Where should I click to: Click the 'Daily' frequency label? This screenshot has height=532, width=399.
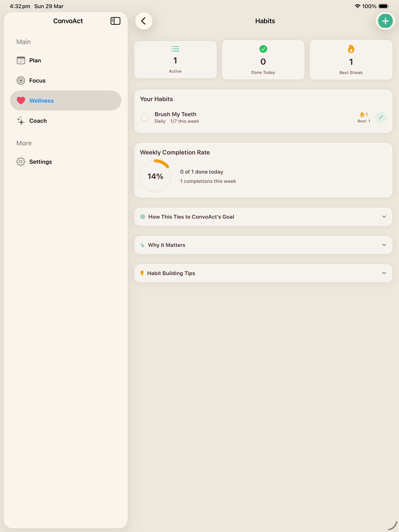pyautogui.click(x=160, y=121)
